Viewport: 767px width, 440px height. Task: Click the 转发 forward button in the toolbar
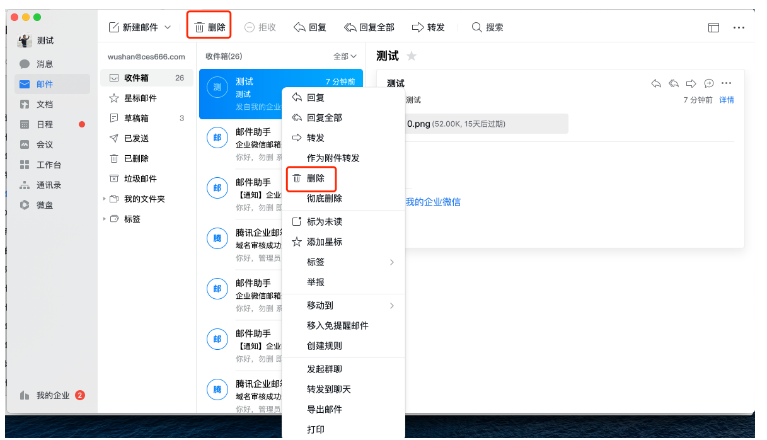(429, 28)
